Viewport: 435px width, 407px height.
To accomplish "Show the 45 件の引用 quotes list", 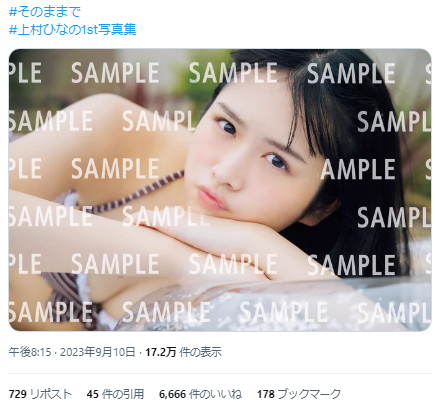I will 115,394.
